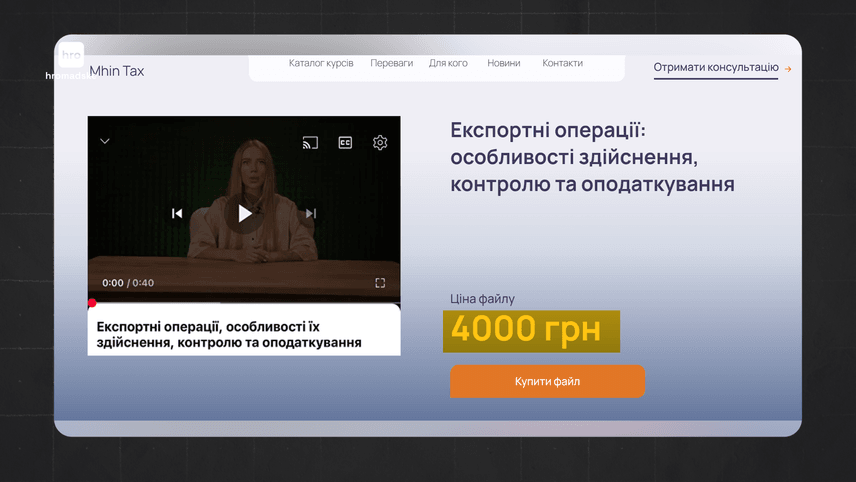Viewport: 856px width, 482px height.
Task: Go to the Переваги section
Action: (391, 63)
